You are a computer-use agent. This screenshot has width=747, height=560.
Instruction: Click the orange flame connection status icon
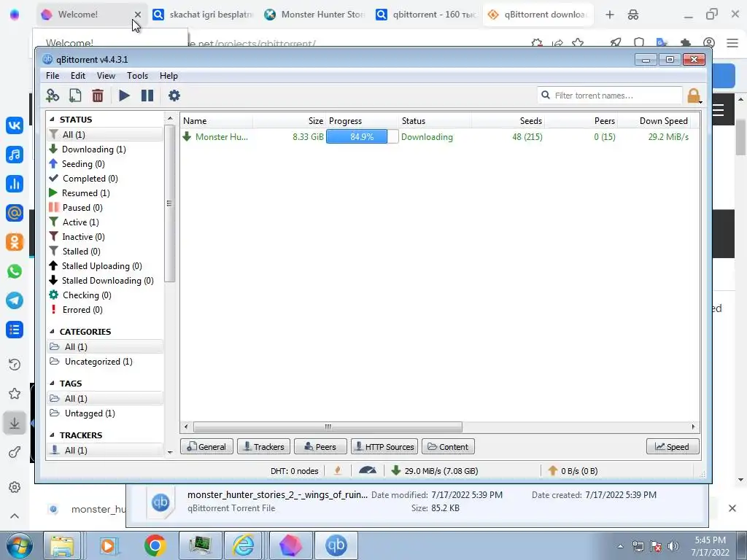[x=338, y=470]
